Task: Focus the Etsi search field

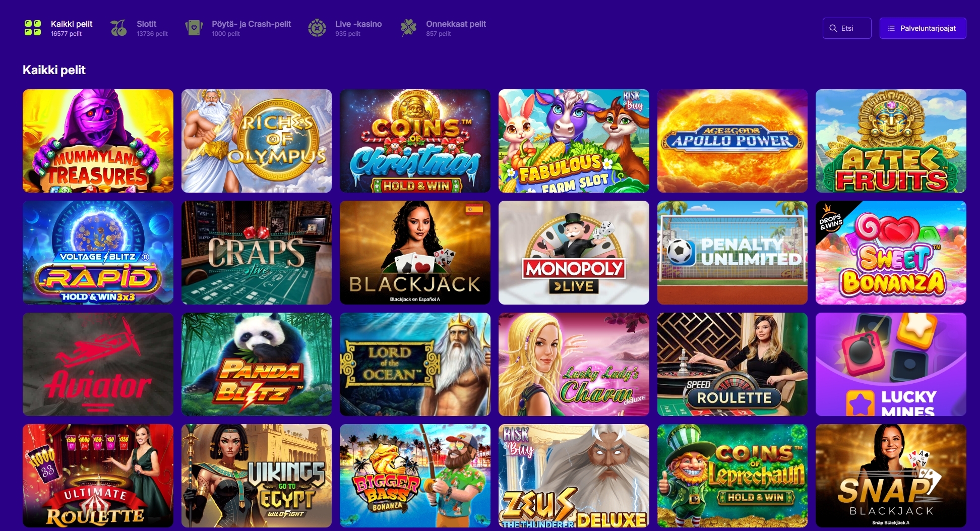Action: coord(847,28)
